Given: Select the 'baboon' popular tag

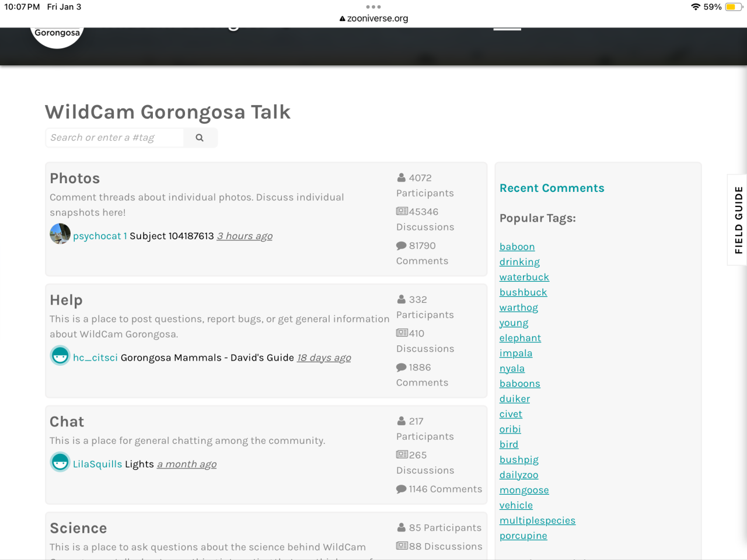Looking at the screenshot, I should tap(517, 247).
